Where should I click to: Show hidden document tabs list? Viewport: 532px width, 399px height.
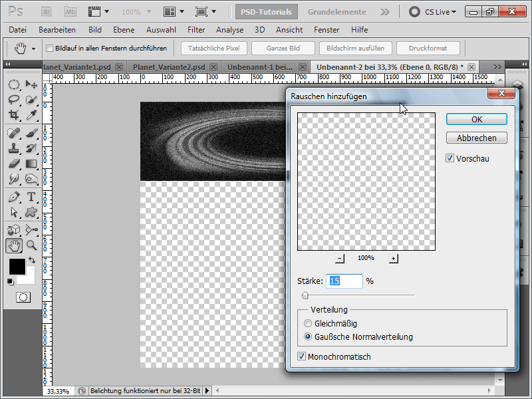tap(497, 67)
